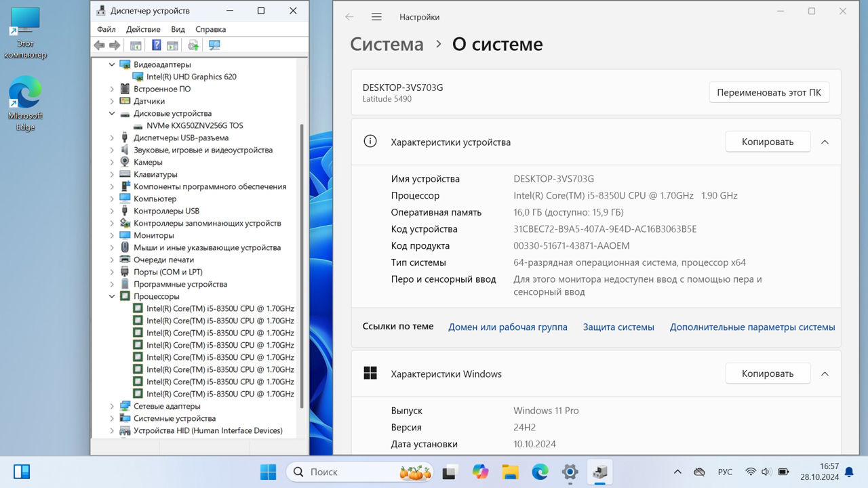Open Task View on taskbar

click(x=449, y=472)
